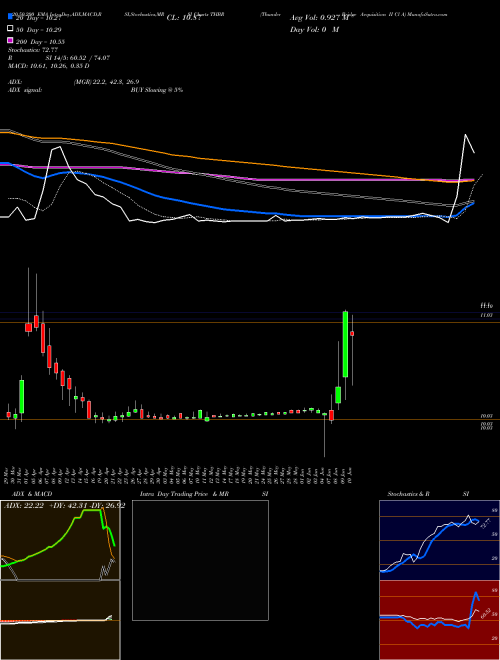This screenshot has width=500, height=660.
Task: Open the MACD panel below the ADX chart
Action: pyautogui.click(x=60, y=620)
